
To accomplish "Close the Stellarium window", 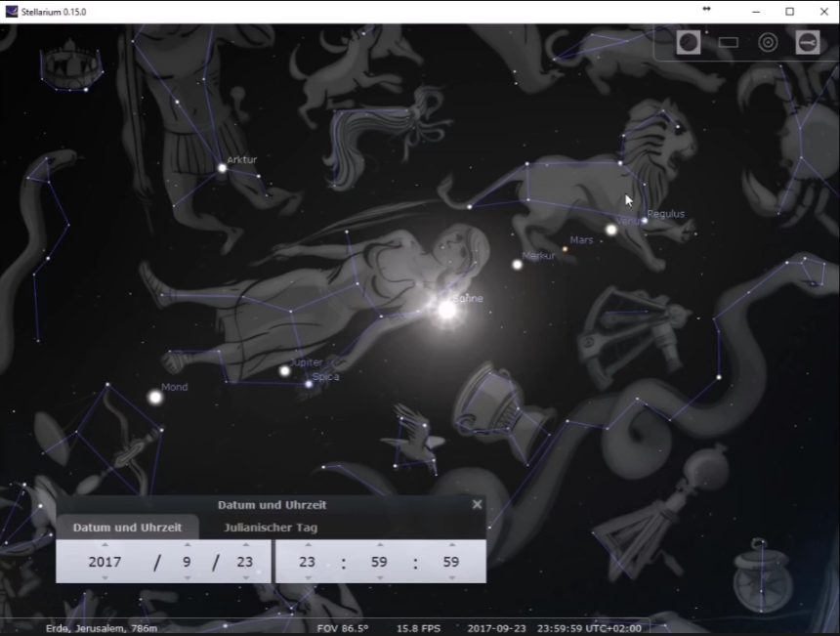I will click(x=824, y=12).
